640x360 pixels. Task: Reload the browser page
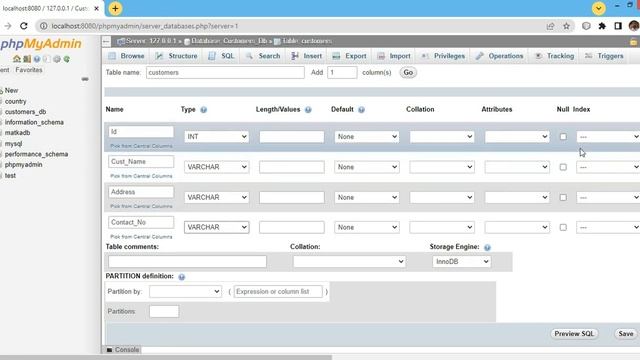pyautogui.click(x=24, y=26)
